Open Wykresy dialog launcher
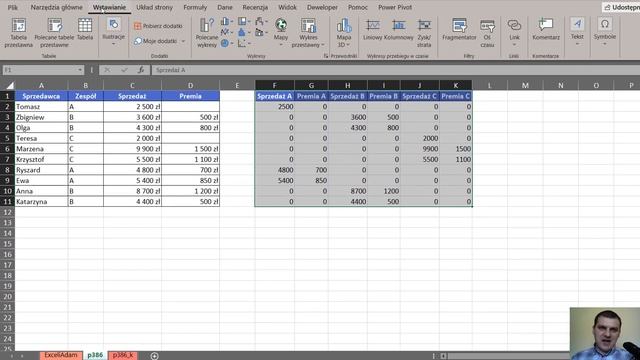This screenshot has width=640, height=360. 326,56
